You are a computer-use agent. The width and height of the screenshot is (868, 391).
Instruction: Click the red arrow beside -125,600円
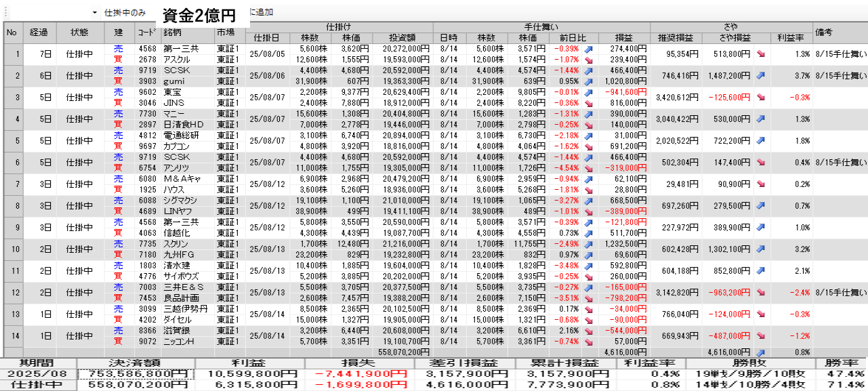click(762, 98)
